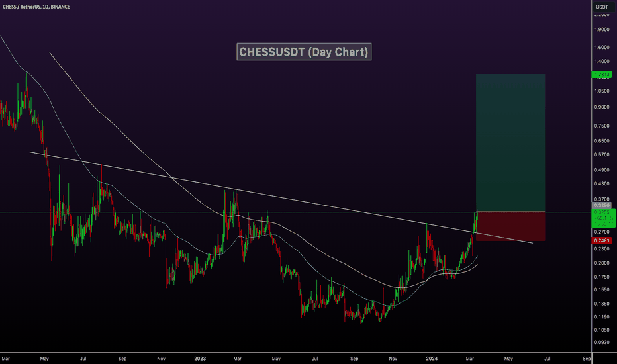Click the gray 0.3280 entry price tag

[602, 205]
